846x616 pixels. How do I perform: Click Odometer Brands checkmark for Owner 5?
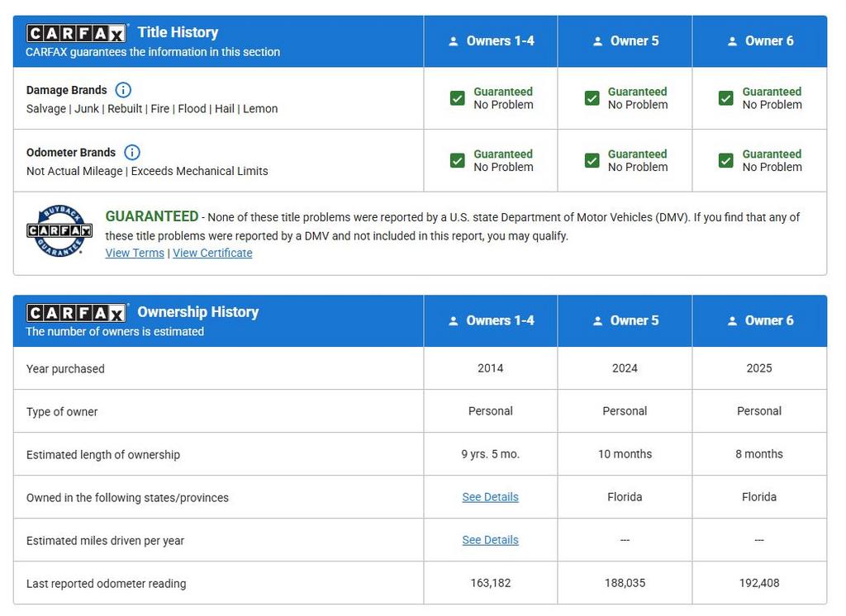point(592,160)
